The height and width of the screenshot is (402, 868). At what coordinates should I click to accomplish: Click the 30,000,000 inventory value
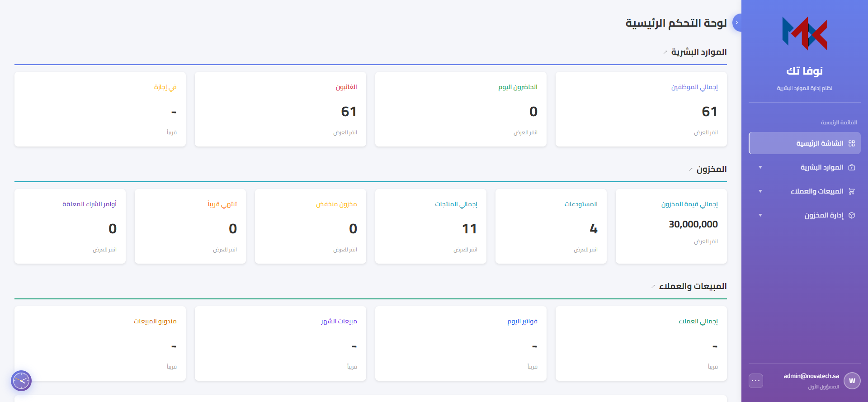[x=693, y=224]
